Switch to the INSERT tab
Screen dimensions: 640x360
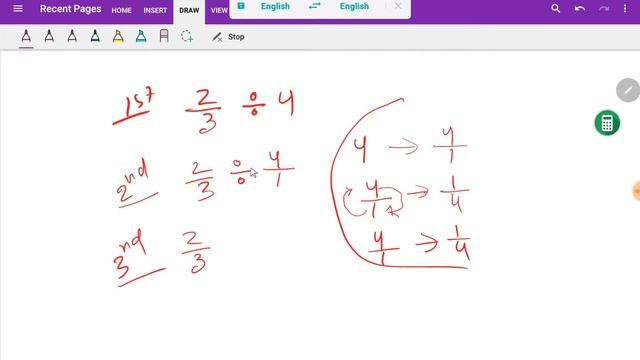point(155,11)
